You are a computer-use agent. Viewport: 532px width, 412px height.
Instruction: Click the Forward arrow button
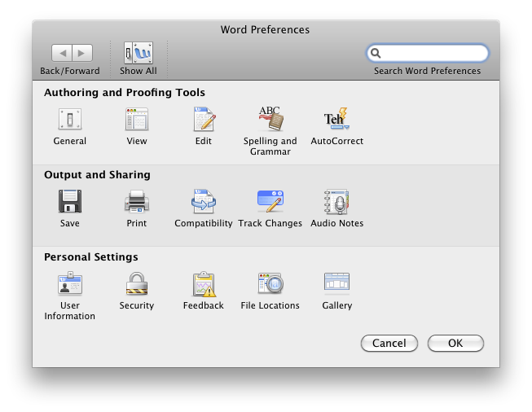(x=82, y=54)
